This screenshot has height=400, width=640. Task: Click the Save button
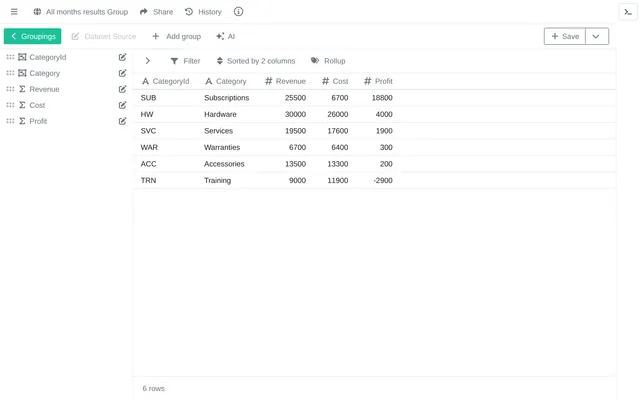tap(565, 36)
